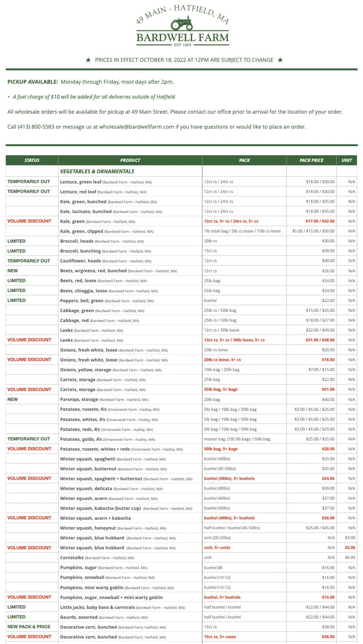Click Onions, yellow, storage product name
This screenshot has height=644, width=363.
pos(85,370)
